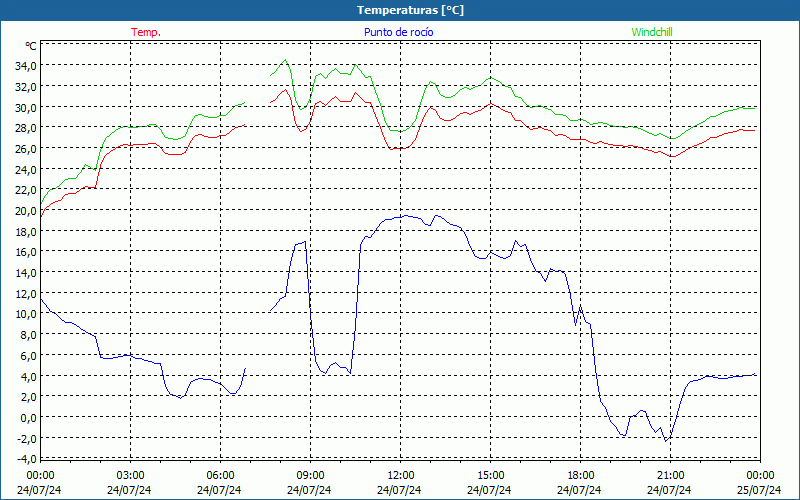Click the 12:00 time axis label
This screenshot has width=800, height=500.
pyautogui.click(x=401, y=476)
